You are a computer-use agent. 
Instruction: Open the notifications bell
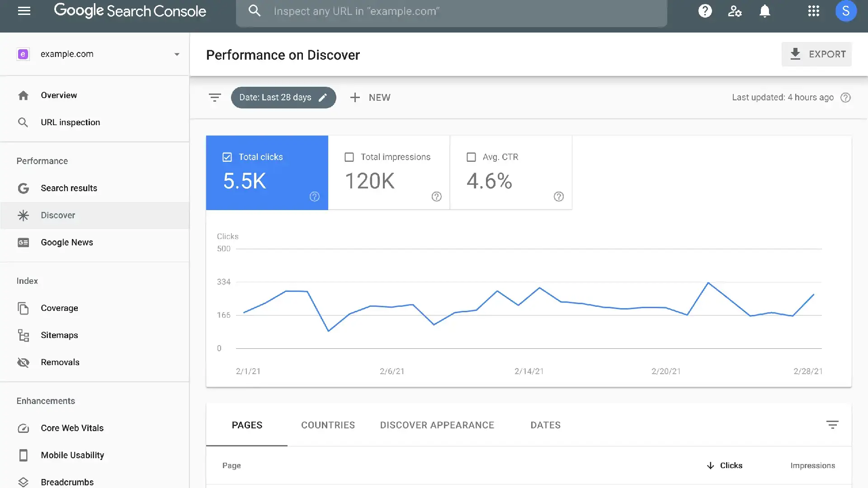pos(764,11)
